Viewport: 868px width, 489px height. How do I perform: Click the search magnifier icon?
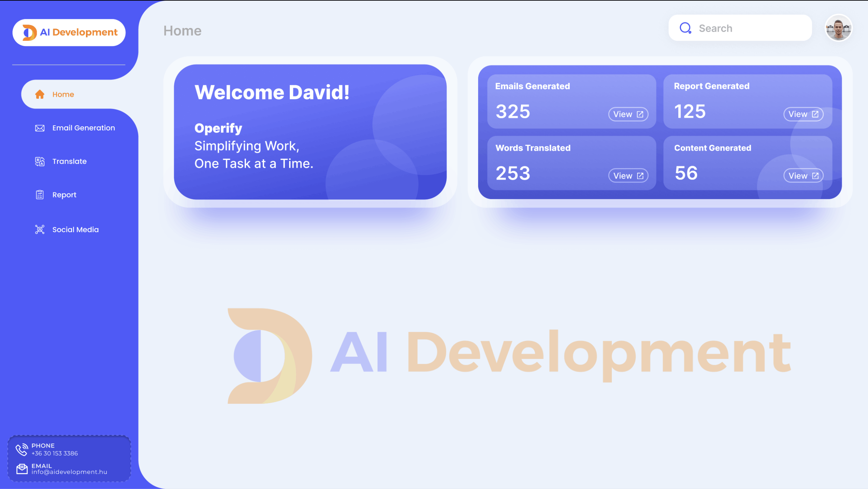pyautogui.click(x=686, y=28)
